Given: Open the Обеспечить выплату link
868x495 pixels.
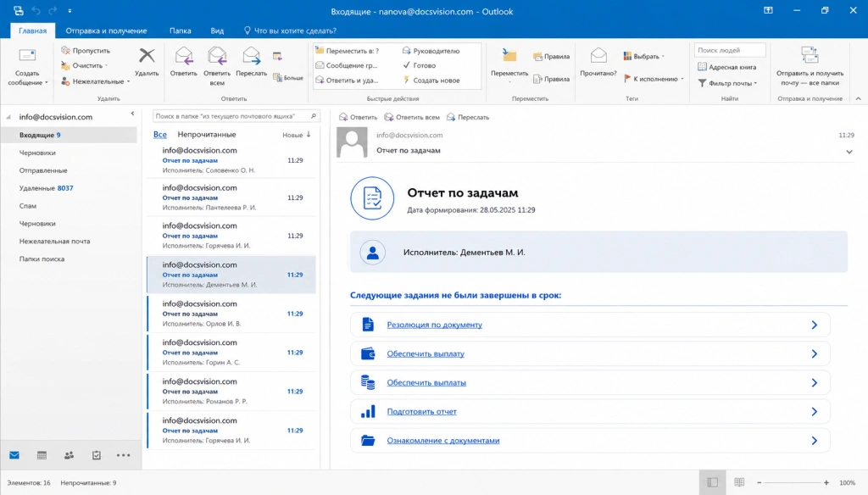Looking at the screenshot, I should pyautogui.click(x=426, y=353).
